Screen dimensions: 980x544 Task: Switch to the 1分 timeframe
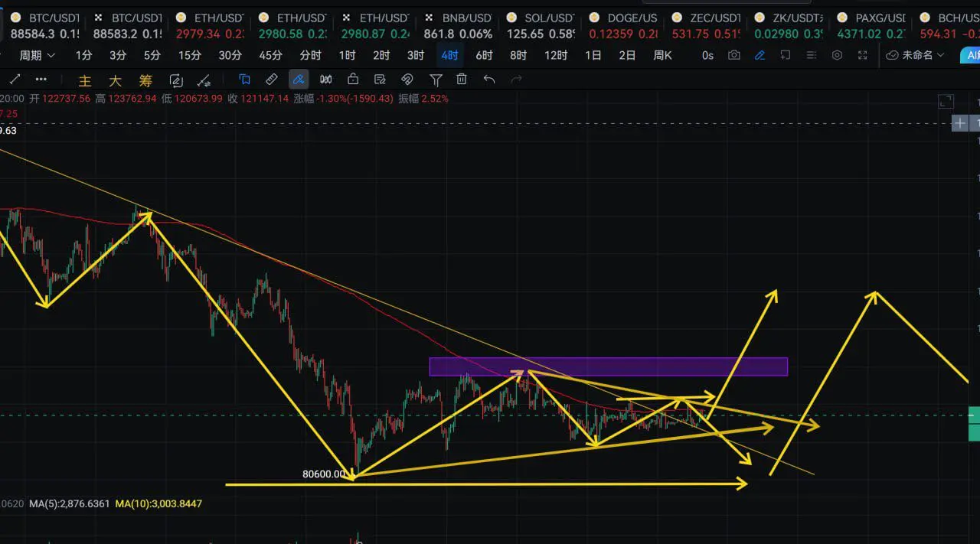[x=84, y=55]
